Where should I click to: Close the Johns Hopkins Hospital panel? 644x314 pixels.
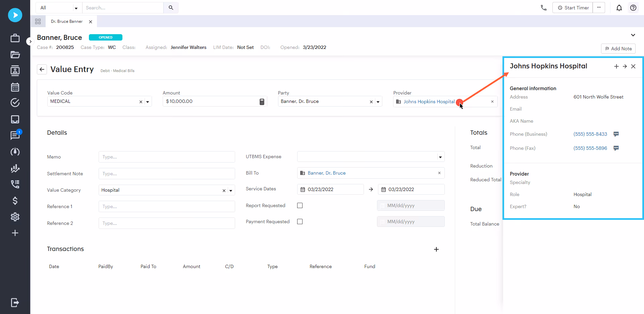pyautogui.click(x=633, y=66)
